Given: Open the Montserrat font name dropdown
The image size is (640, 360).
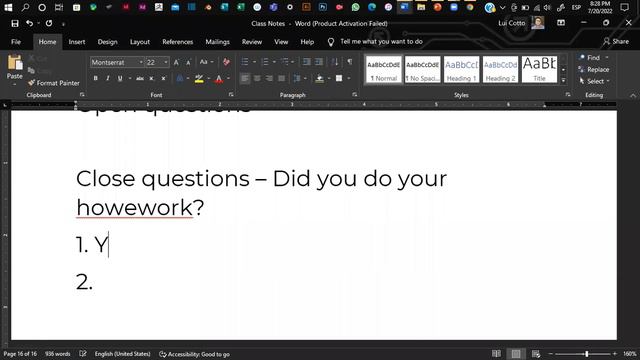Looking at the screenshot, I should [141, 62].
